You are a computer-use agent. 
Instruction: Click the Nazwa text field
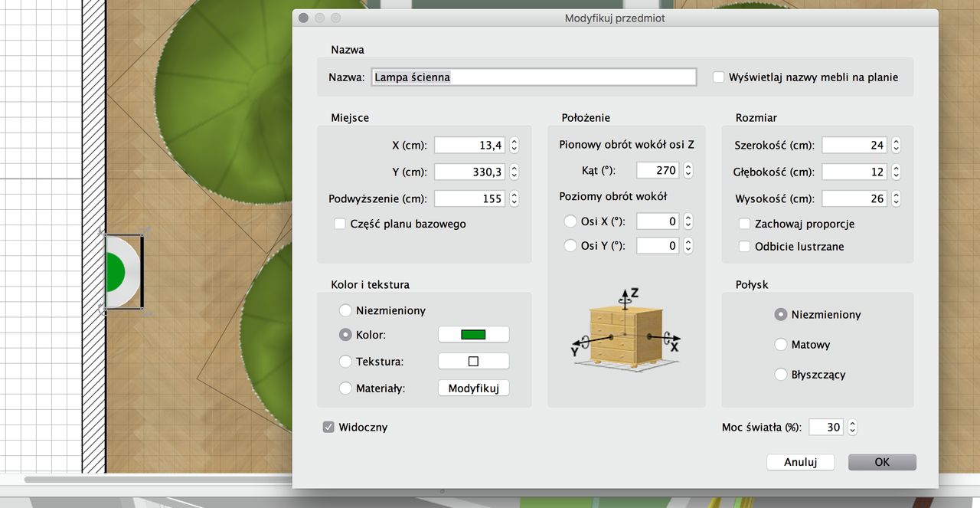[x=534, y=77]
